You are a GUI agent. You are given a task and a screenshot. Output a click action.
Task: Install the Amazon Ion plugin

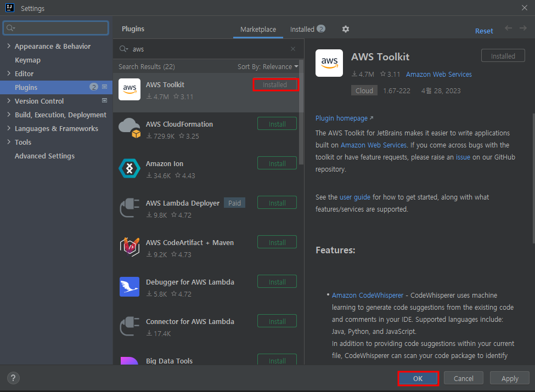(277, 163)
